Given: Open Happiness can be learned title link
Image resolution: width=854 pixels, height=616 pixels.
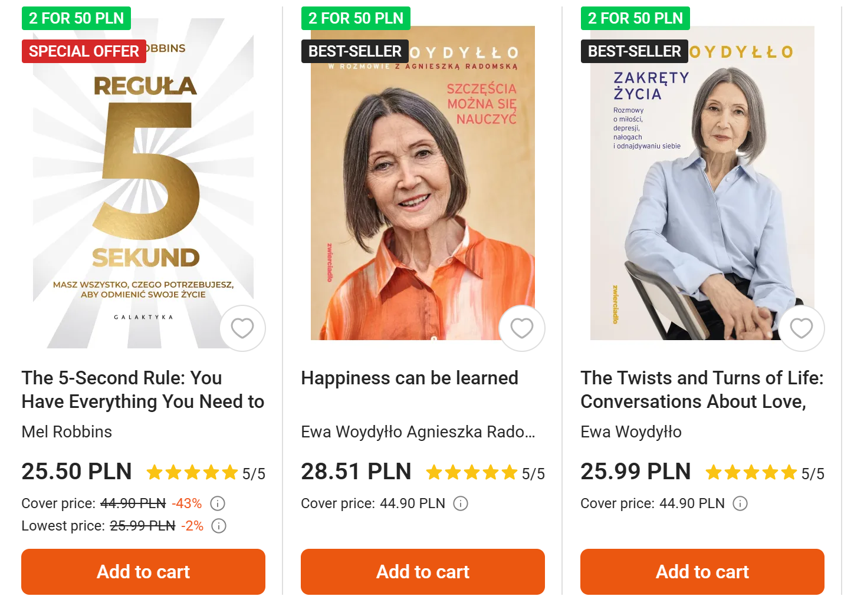Looking at the screenshot, I should click(409, 378).
